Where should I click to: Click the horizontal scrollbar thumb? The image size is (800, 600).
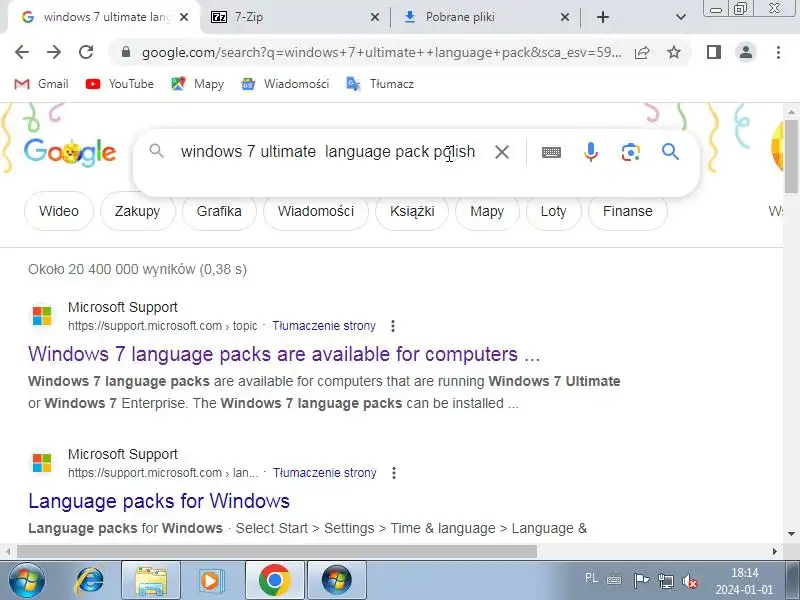click(x=277, y=552)
